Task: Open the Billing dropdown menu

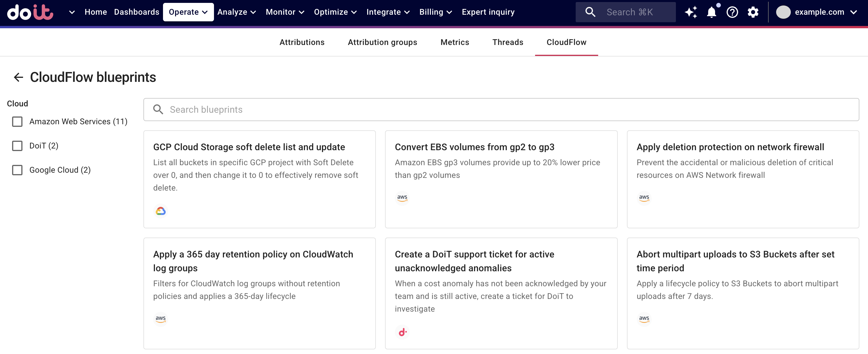Action: tap(436, 12)
